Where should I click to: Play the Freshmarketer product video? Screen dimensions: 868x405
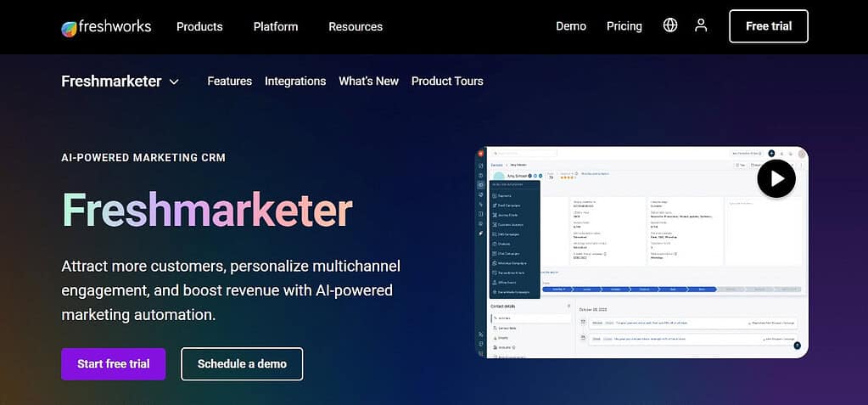(x=776, y=178)
